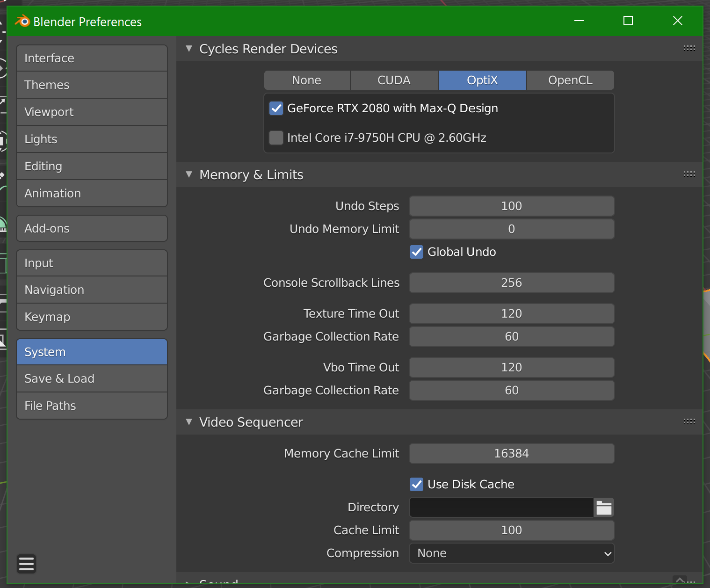Image resolution: width=710 pixels, height=588 pixels.
Task: Uncheck GeForce RTX 2080 render device
Action: coord(276,109)
